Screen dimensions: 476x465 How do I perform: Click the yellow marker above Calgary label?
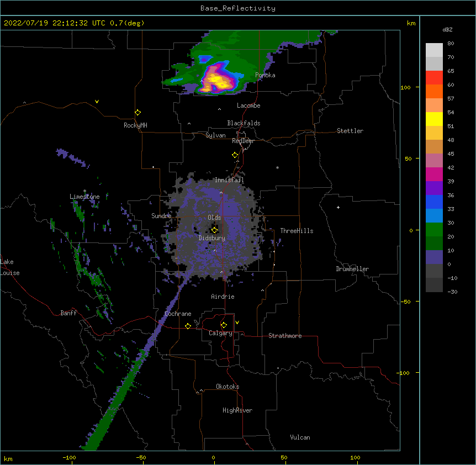(224, 325)
